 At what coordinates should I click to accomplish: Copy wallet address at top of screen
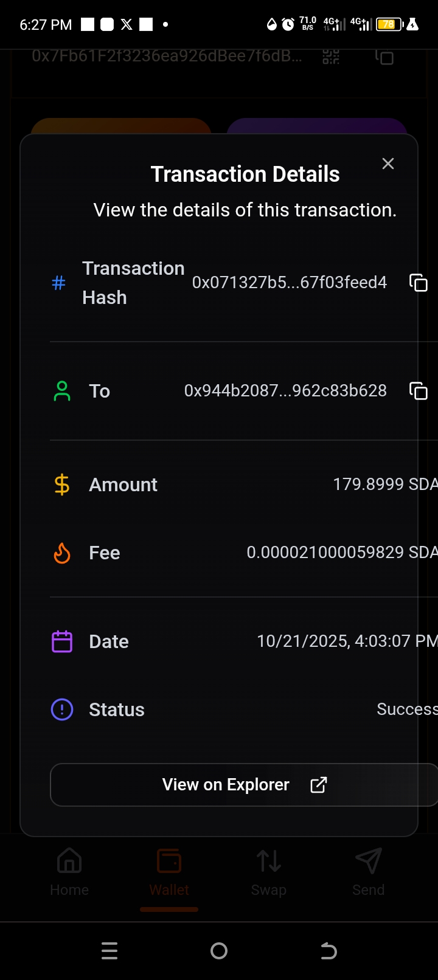coord(384,57)
